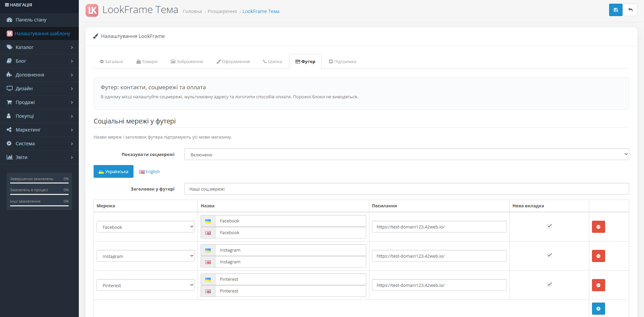644x317 pixels.
Task: Switch to the Товари tab
Action: 147,61
